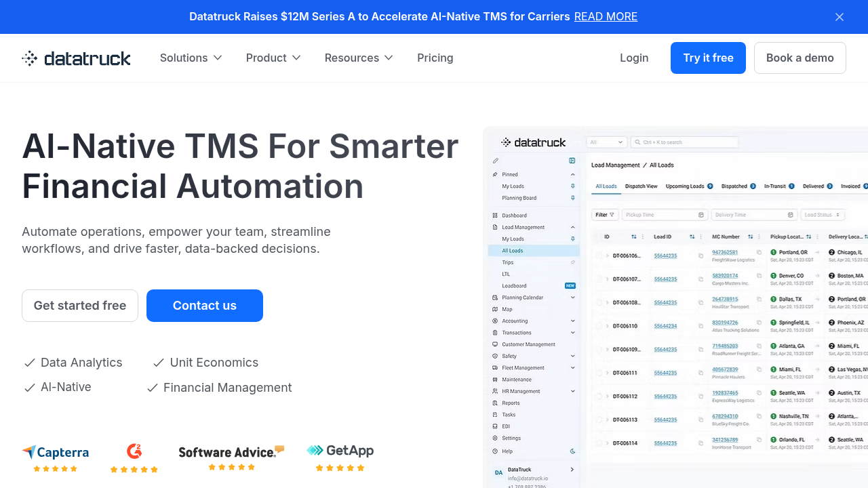The image size is (868, 488).
Task: Click the Get started free button
Action: tap(80, 306)
